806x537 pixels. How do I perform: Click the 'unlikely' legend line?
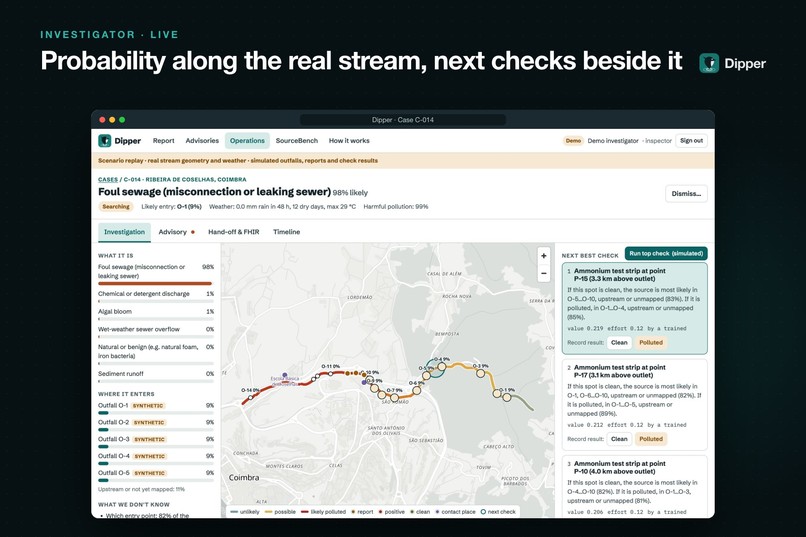[234, 512]
